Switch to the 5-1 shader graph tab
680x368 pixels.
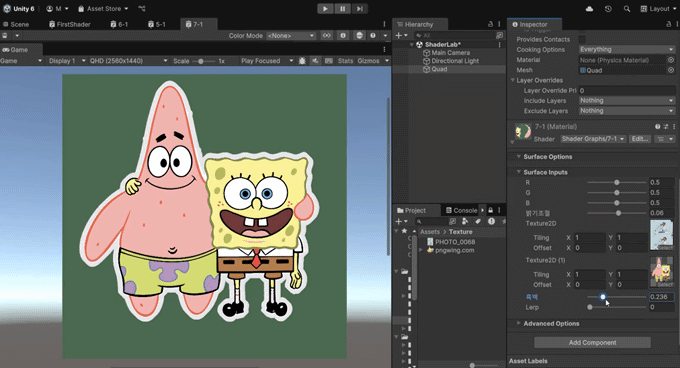click(x=157, y=24)
